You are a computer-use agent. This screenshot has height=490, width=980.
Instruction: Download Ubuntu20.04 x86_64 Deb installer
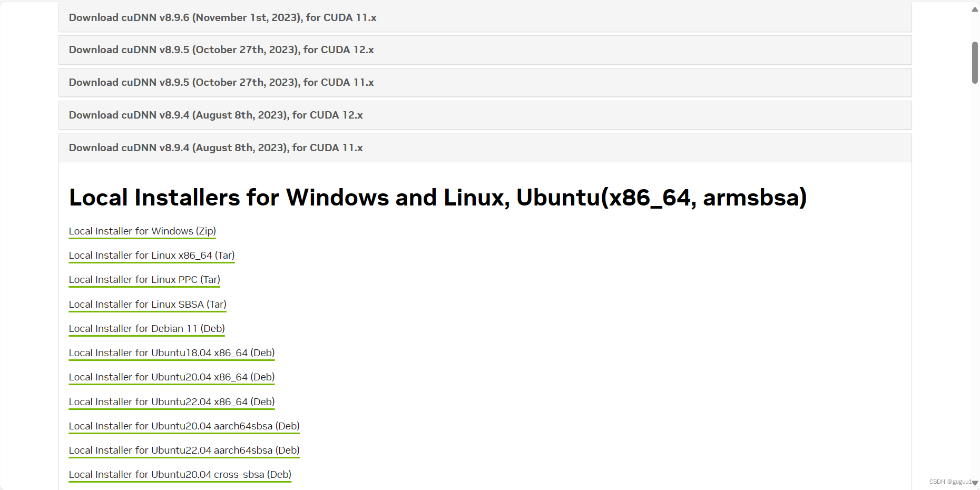171,377
